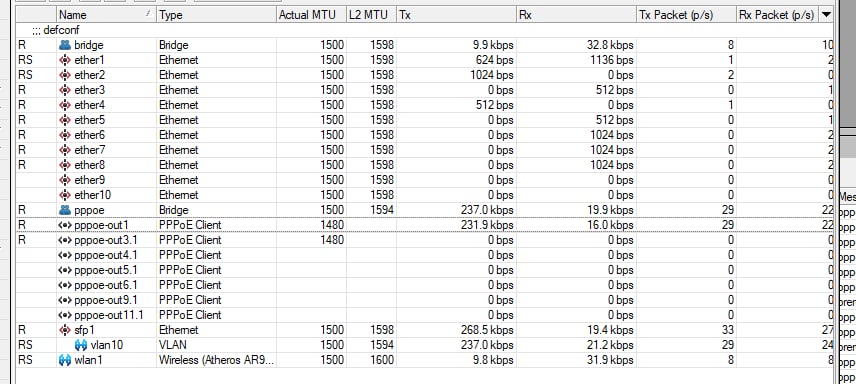Open the column chooser dropdown arrow
Viewport: 856px width, 384px height.
[x=826, y=15]
